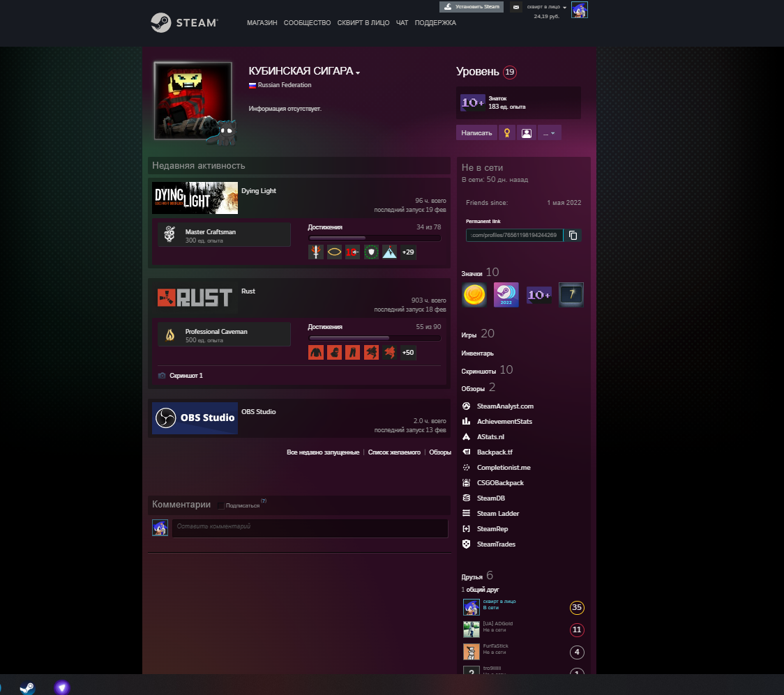This screenshot has width=784, height=695.
Task: Click the permanent link text field
Action: (515, 236)
